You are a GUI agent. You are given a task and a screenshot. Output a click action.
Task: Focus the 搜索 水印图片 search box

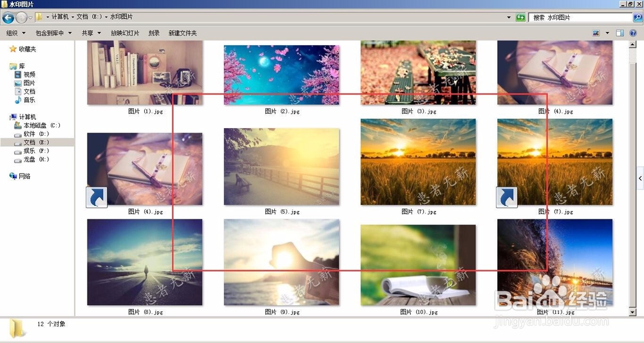tap(580, 17)
